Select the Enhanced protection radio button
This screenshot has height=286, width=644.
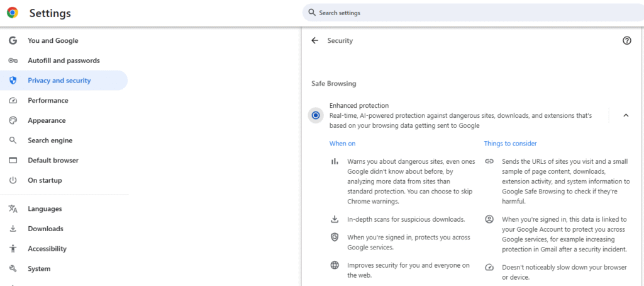(316, 116)
